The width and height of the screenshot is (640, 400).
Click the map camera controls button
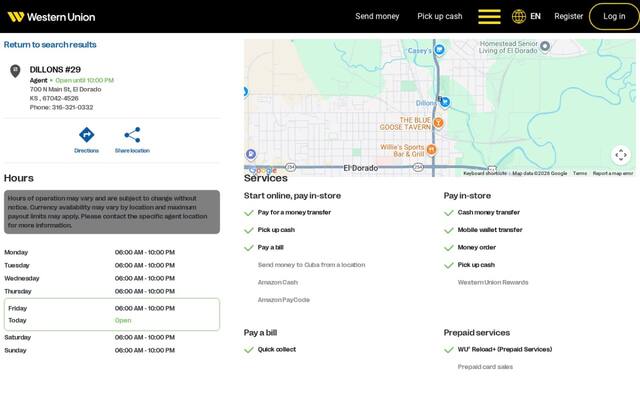pos(621,155)
